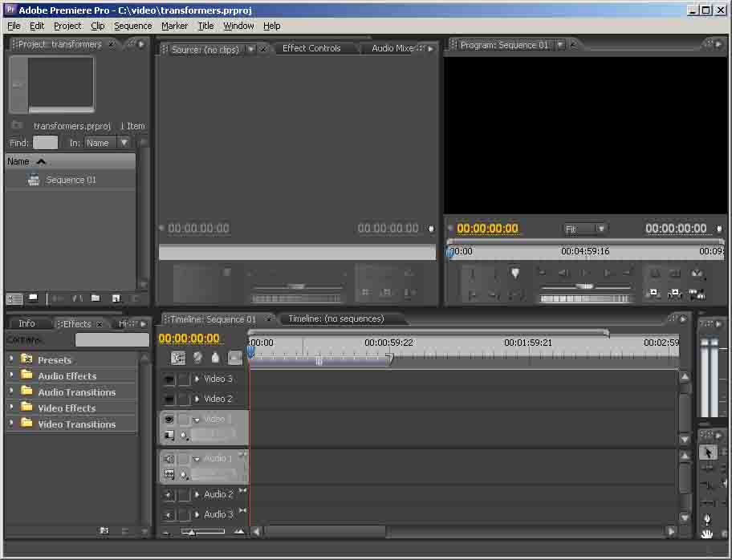Toggle the track lock box on Audio 2
This screenshot has height=560, width=732.
pos(185,494)
